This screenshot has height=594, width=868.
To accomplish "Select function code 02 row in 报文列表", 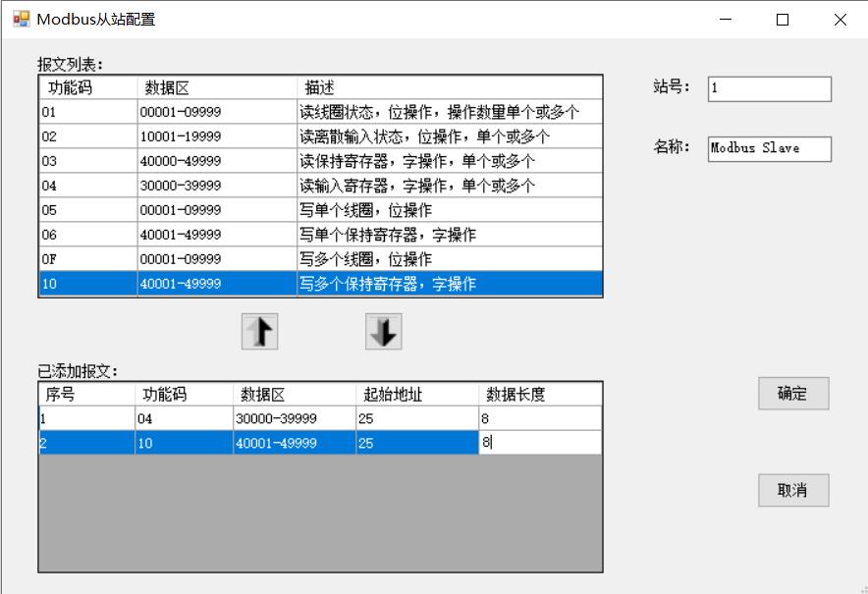I will tap(321, 136).
